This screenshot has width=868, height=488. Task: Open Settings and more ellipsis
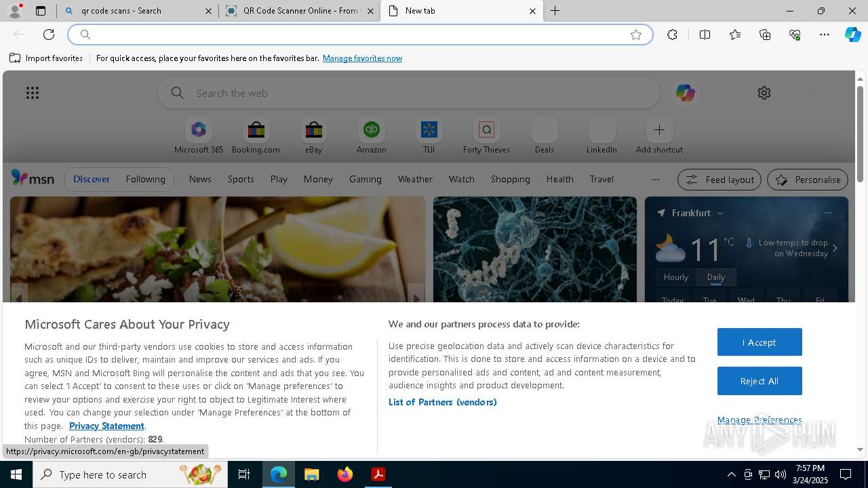(825, 35)
